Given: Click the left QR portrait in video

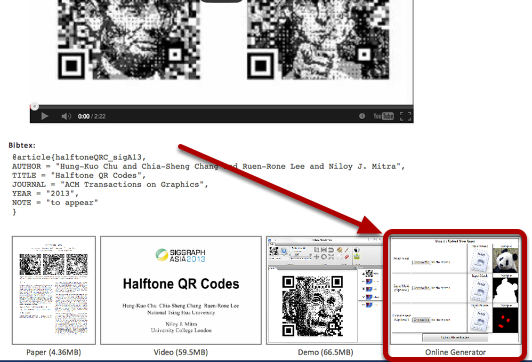Looking at the screenshot, I should tap(129, 40).
